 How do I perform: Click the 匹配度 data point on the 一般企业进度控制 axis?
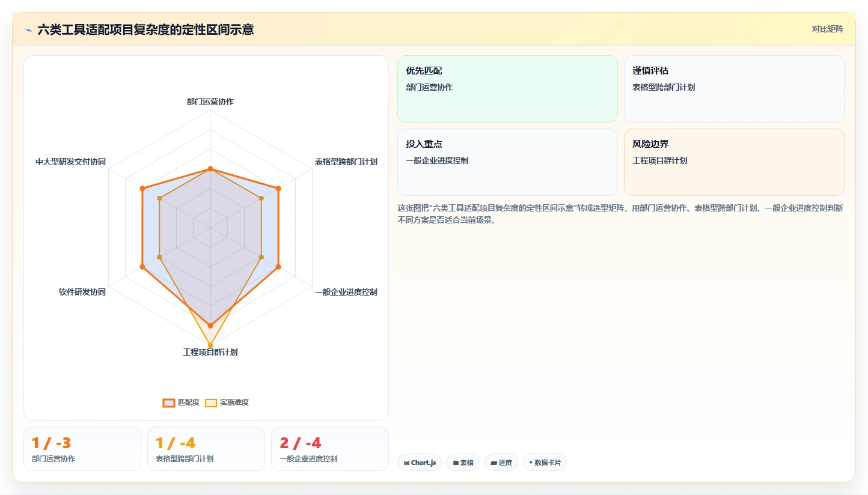point(278,267)
